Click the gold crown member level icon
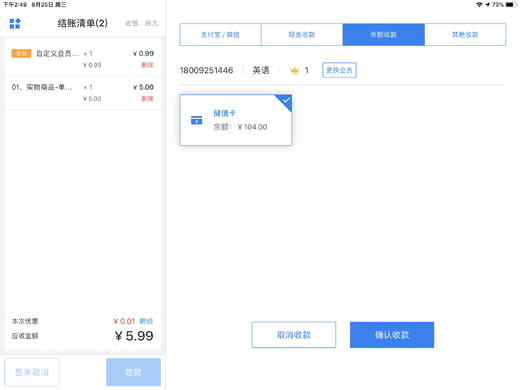The width and height of the screenshot is (520, 390). pyautogui.click(x=294, y=70)
